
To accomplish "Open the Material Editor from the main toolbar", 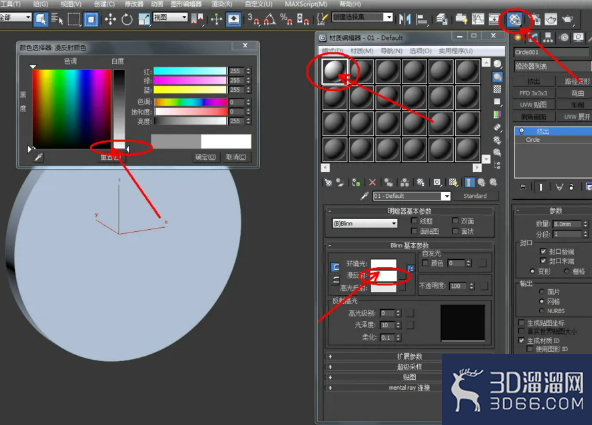I will pos(515,19).
